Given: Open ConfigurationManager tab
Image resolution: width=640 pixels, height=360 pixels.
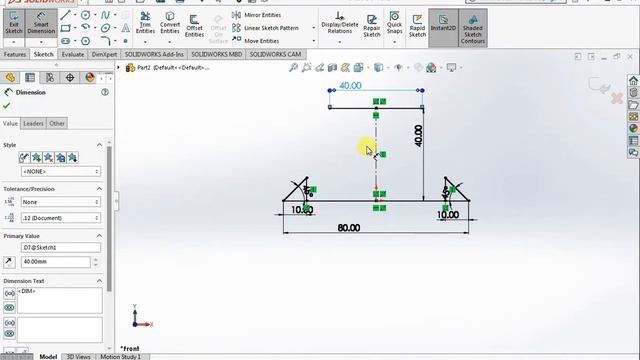Looking at the screenshot, I should (50, 78).
